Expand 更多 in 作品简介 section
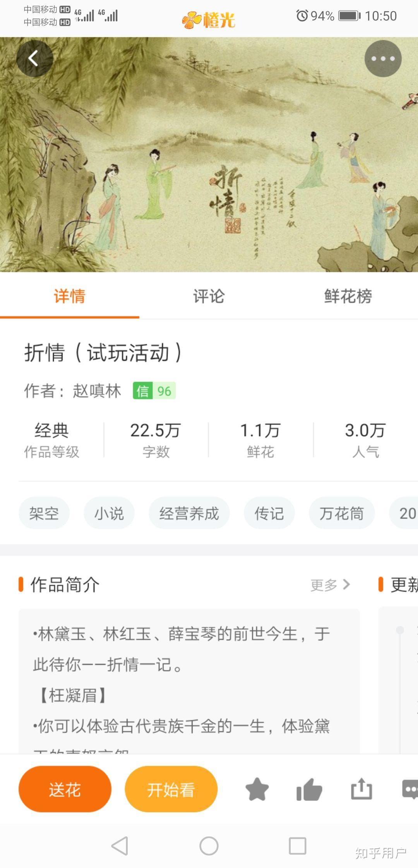 [x=330, y=585]
